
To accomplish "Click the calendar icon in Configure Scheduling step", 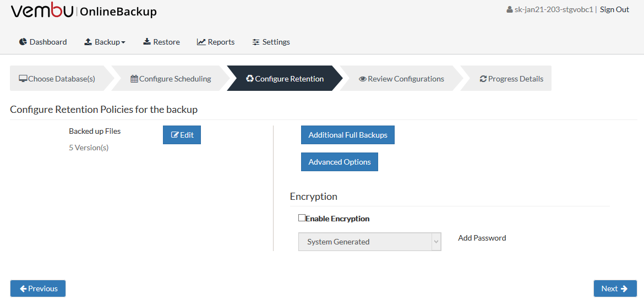I will pos(134,79).
